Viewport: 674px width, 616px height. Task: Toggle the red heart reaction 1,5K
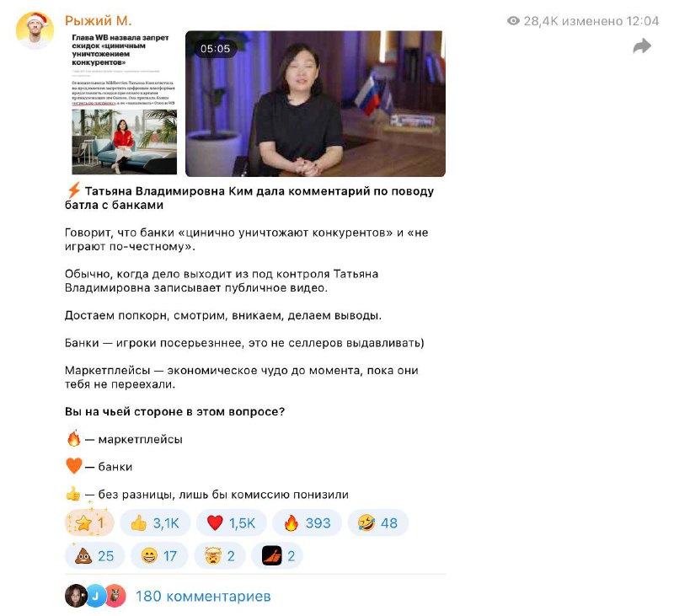231,522
